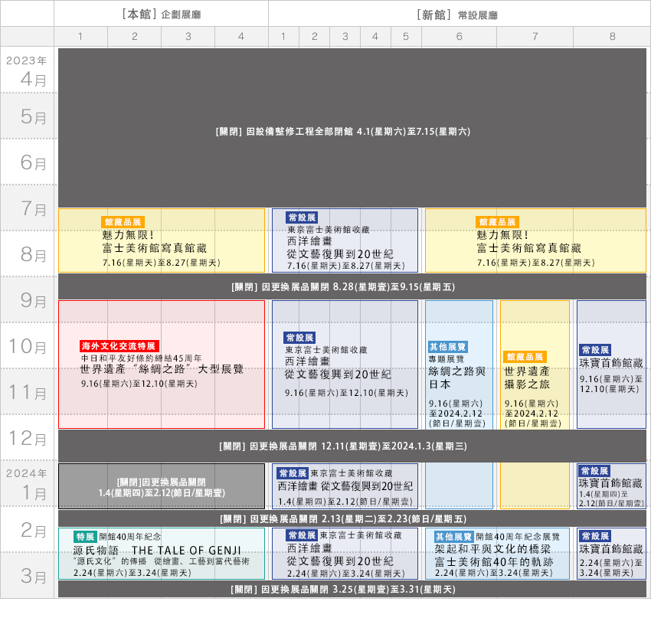Open 西洋繪畫 block dated 7.16 至 8.27
651x644 pixels.
345,240
